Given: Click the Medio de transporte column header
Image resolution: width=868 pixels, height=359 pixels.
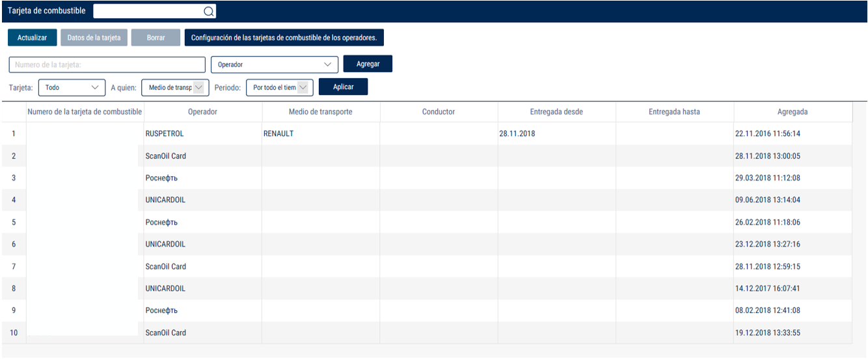Looking at the screenshot, I should pyautogui.click(x=320, y=112).
